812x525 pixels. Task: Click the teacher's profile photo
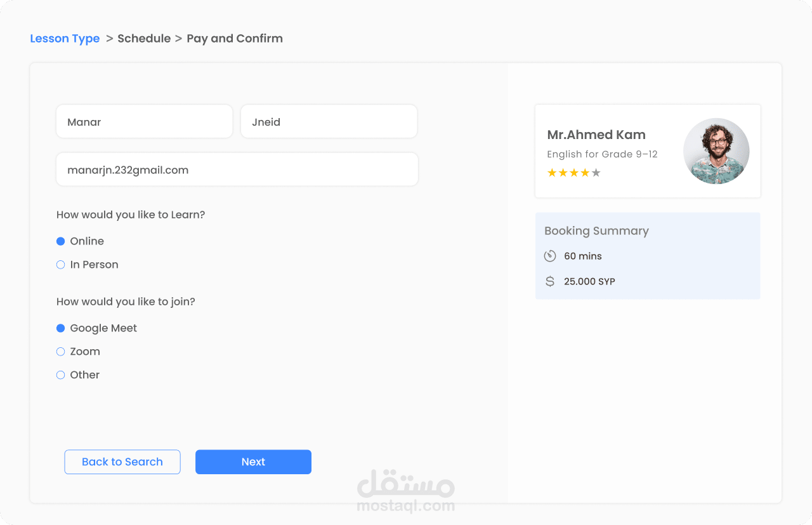pyautogui.click(x=716, y=151)
